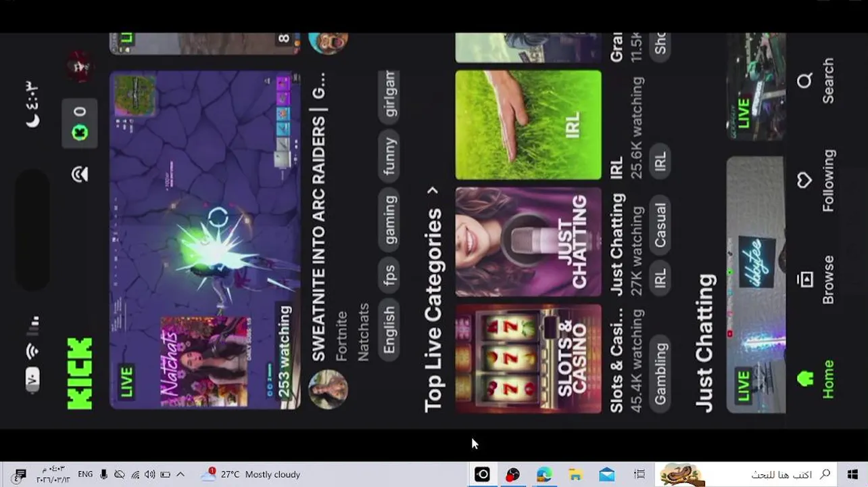Expand Top Live Categories chevron
Viewport: 868px width, 487px height.
point(433,191)
